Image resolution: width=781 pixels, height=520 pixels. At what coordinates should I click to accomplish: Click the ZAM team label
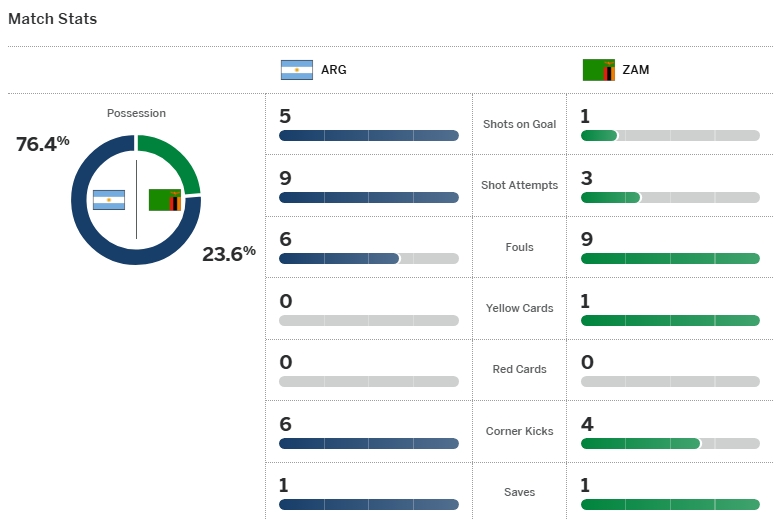point(636,70)
